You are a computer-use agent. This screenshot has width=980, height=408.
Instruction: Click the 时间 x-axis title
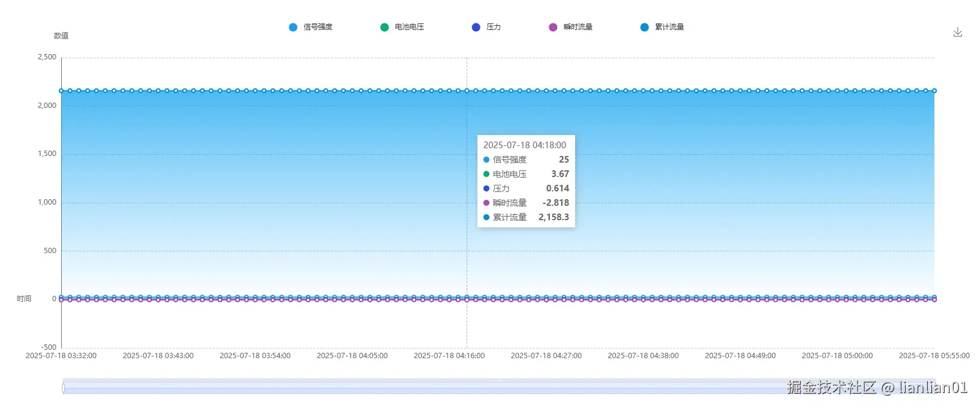pos(24,299)
